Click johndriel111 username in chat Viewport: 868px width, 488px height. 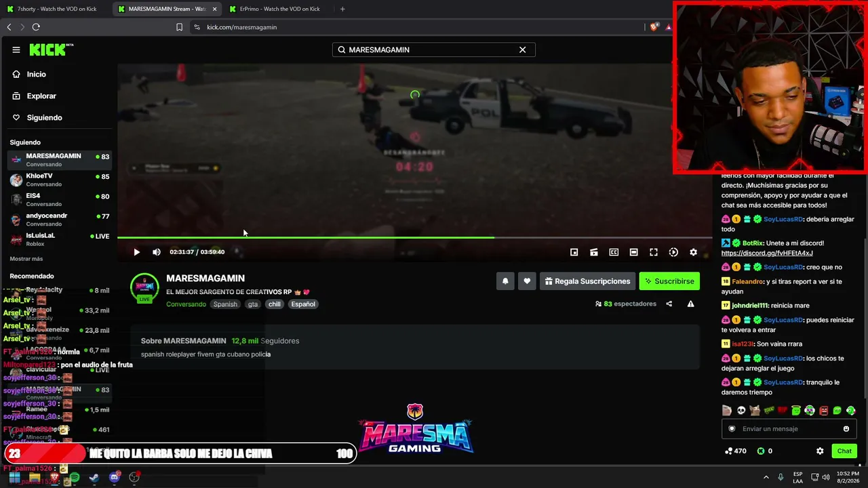click(x=751, y=306)
